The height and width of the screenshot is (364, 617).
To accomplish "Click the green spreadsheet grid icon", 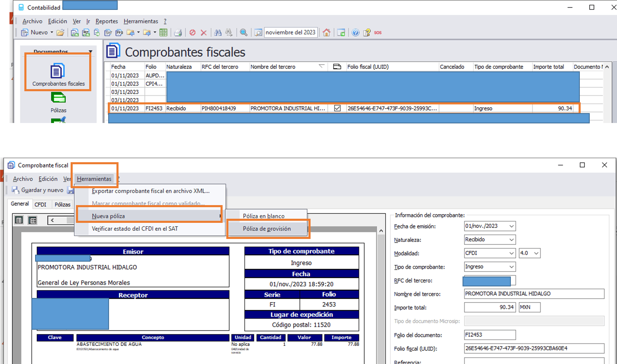I will pos(164,33).
